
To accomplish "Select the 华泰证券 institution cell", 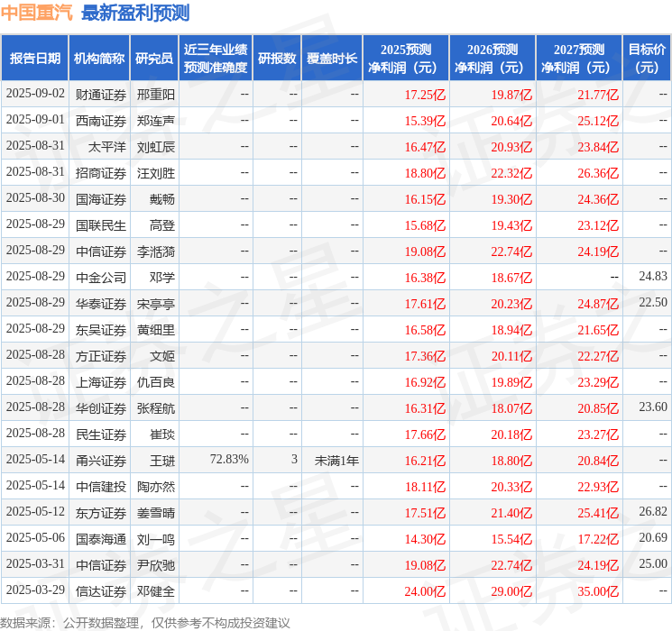I will click(x=101, y=304).
